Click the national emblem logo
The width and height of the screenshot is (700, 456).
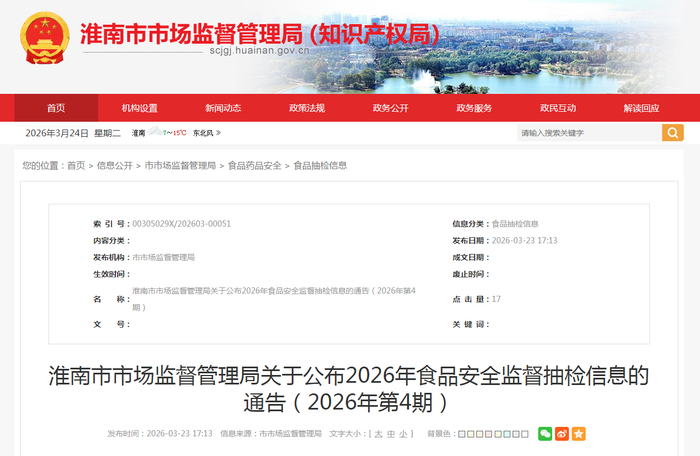coord(45,38)
